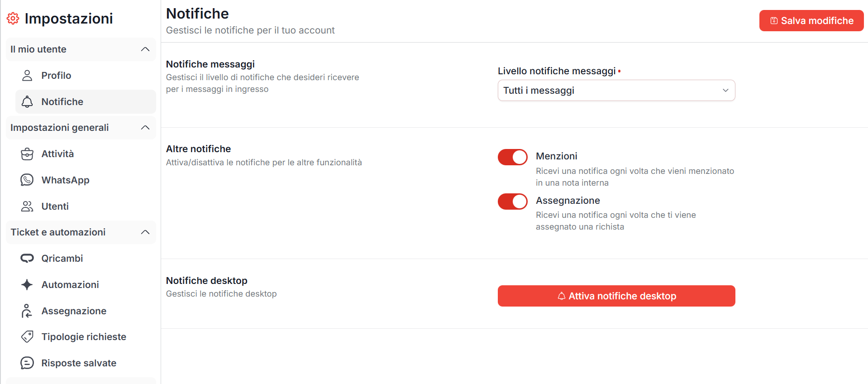Go to the Qricambi menu item
868x384 pixels.
point(62,259)
